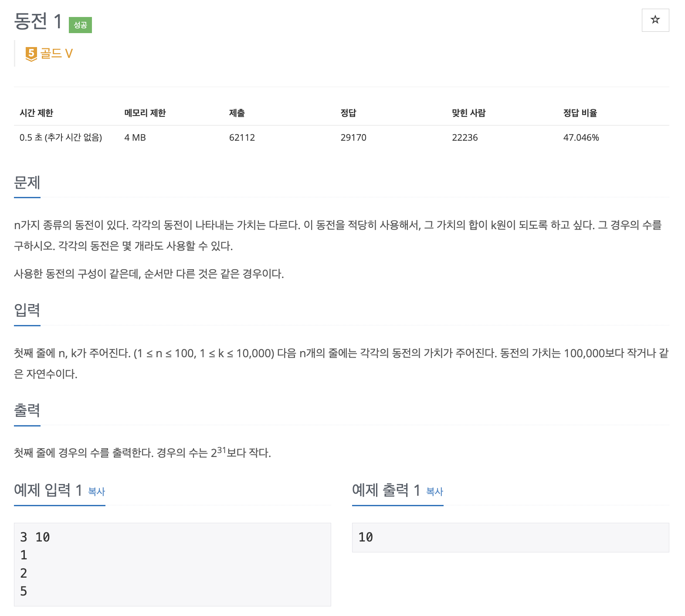Copy the sample input with 복사 link
Image resolution: width=685 pixels, height=616 pixels.
point(97,492)
